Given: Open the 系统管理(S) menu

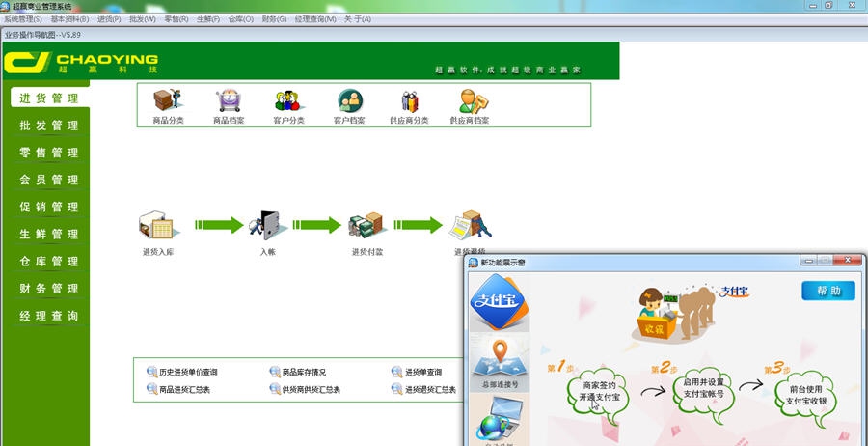Looking at the screenshot, I should 23,19.
